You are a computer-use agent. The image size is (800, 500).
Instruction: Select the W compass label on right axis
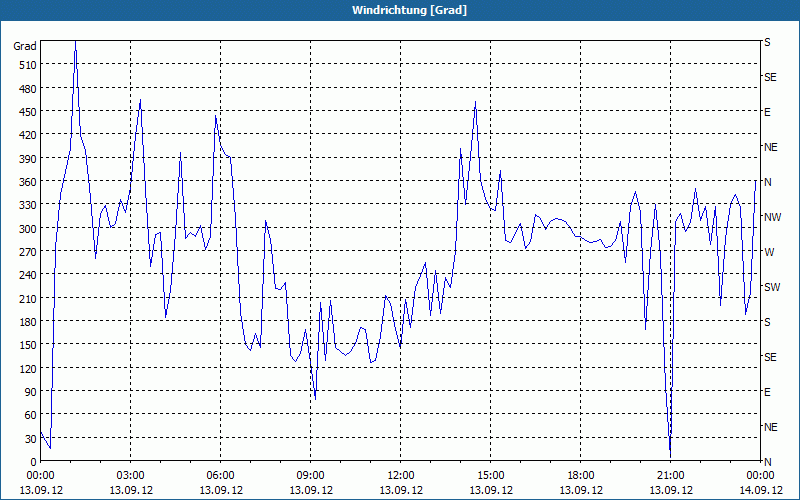(768, 252)
